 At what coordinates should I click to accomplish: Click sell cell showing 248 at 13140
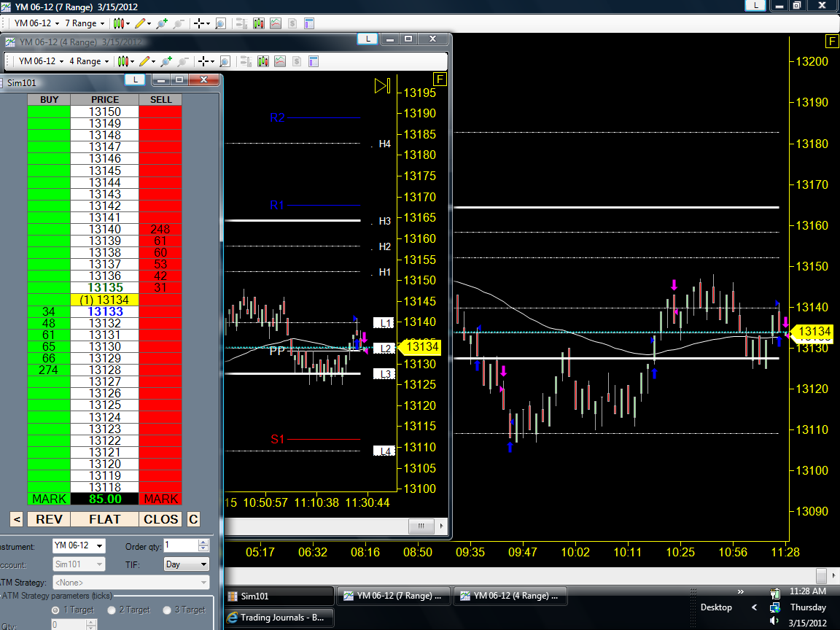coord(160,229)
